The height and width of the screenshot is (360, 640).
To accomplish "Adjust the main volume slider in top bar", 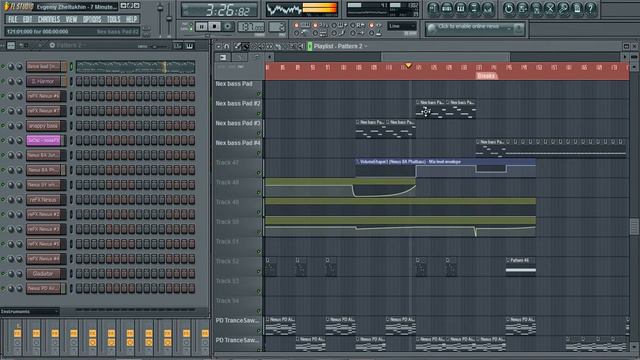I will (x=160, y=9).
